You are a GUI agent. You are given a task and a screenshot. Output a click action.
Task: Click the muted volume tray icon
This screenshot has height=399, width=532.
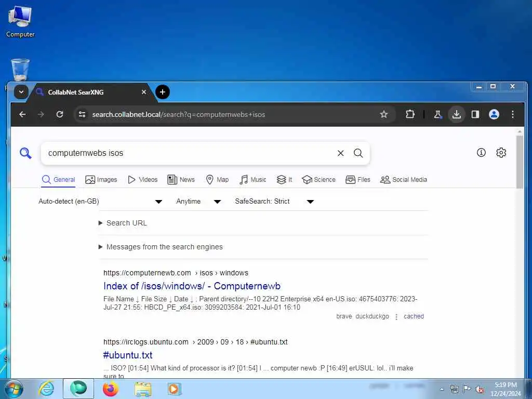tap(480, 390)
